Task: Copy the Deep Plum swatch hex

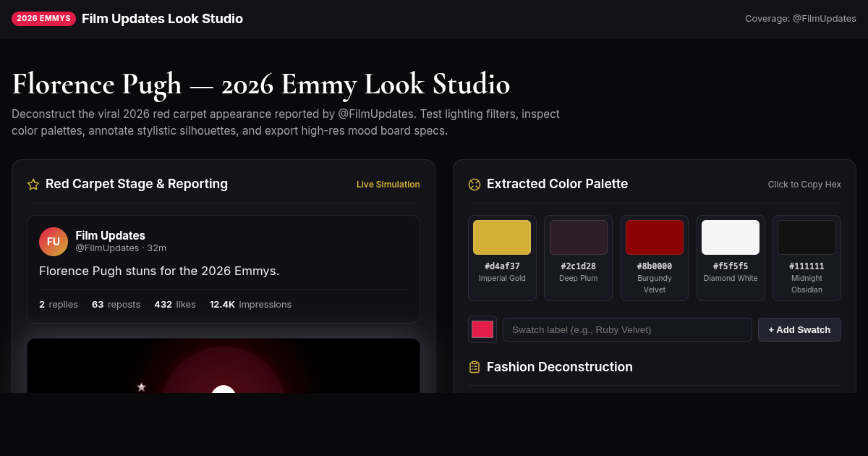Action: coord(578,258)
